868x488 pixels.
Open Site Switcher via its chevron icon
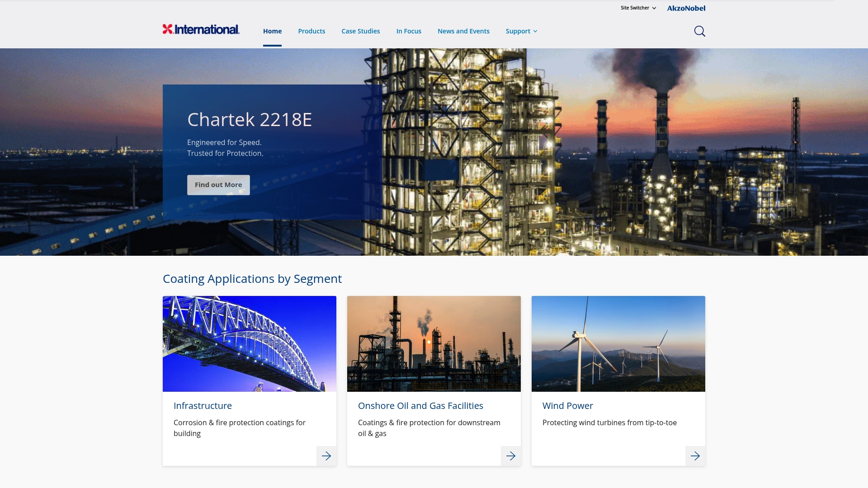(654, 8)
